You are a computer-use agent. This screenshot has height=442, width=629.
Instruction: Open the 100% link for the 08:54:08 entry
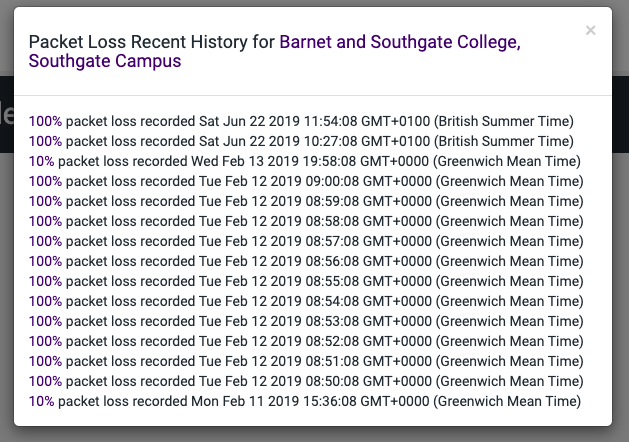(x=45, y=301)
